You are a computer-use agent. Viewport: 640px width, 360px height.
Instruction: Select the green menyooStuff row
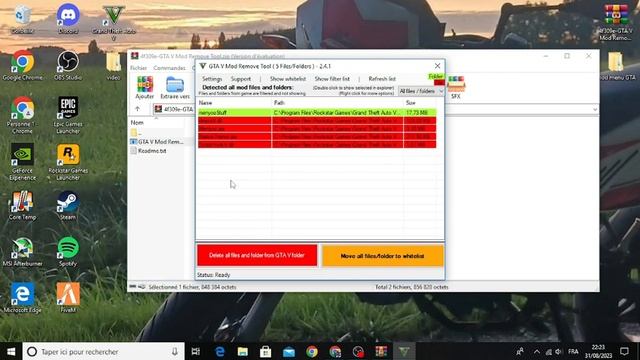pos(317,112)
